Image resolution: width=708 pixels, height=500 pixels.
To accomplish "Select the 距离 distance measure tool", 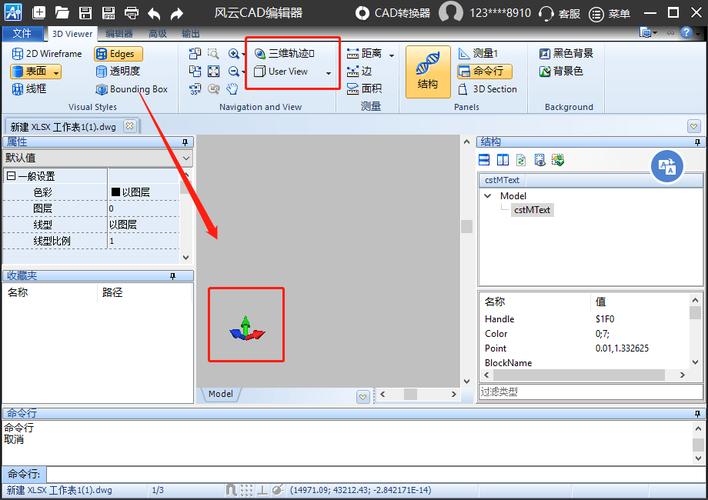I will pos(370,54).
